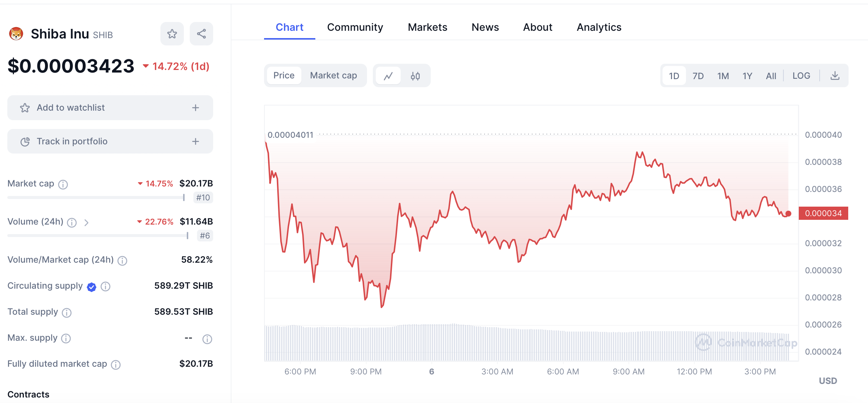Toggle chart to Market cap view
This screenshot has height=403, width=868.
pos(333,75)
